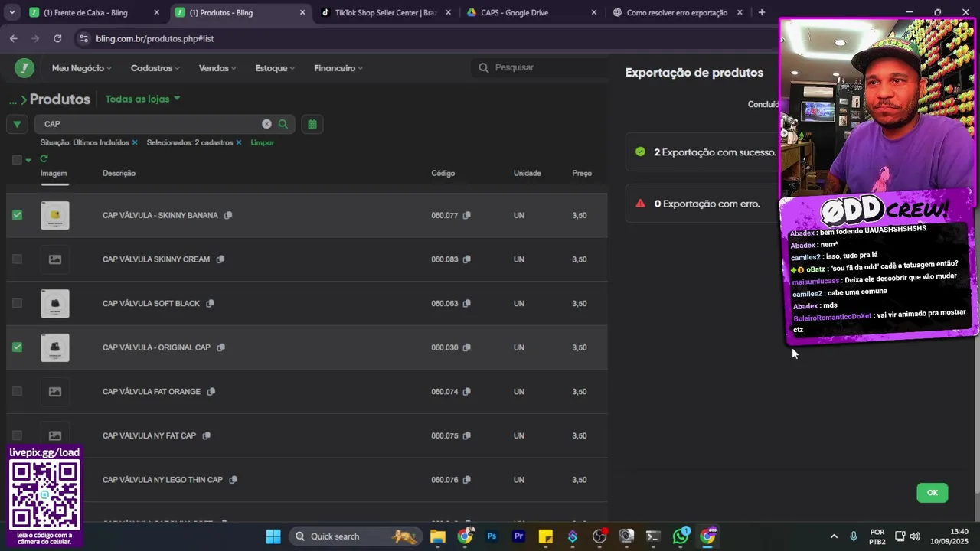
Task: Click the green OK button
Action: click(x=932, y=493)
